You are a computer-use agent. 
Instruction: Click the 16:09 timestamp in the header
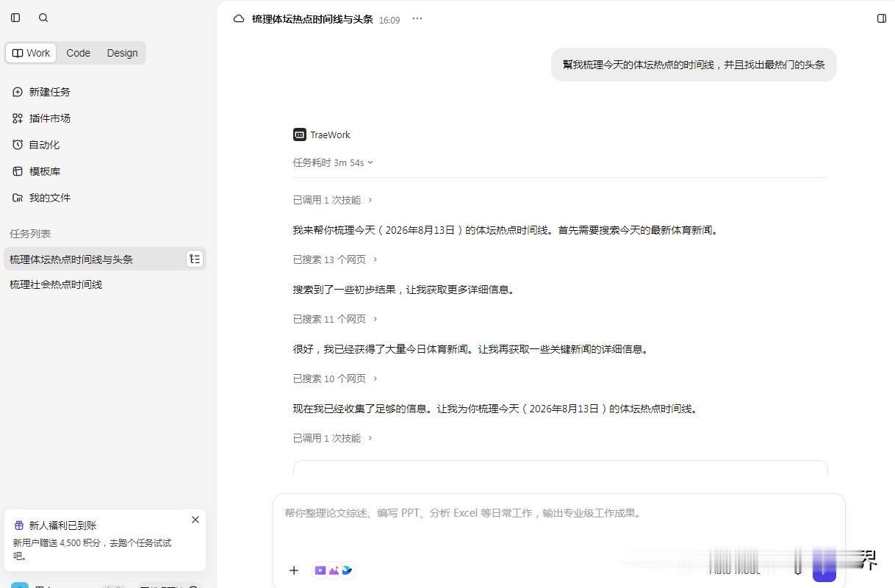(x=389, y=21)
